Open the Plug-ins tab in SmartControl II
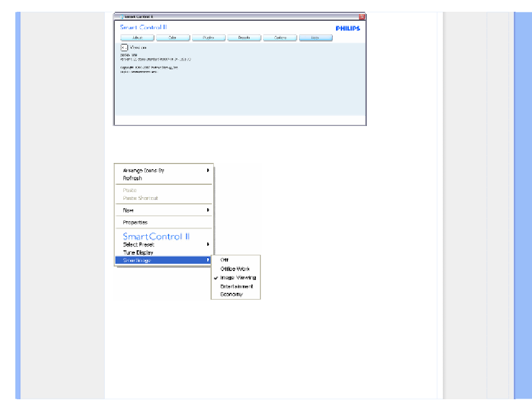532x411 pixels. (x=208, y=38)
